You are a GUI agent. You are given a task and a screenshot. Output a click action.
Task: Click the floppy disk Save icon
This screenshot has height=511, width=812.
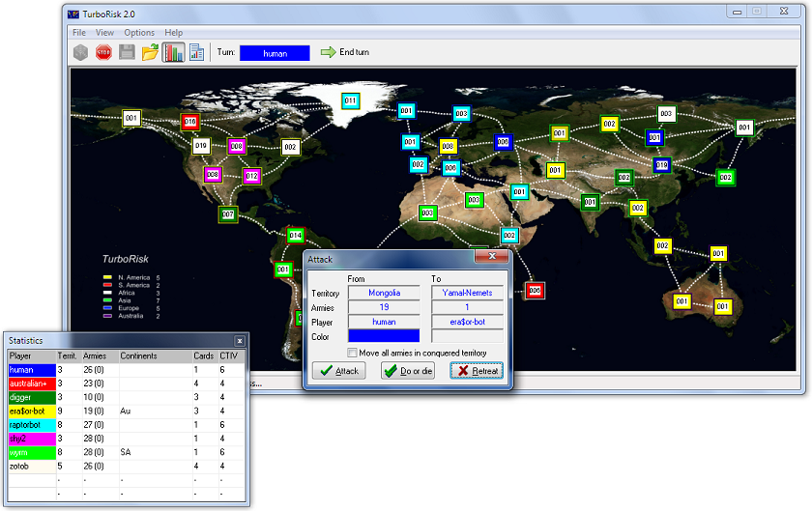127,52
